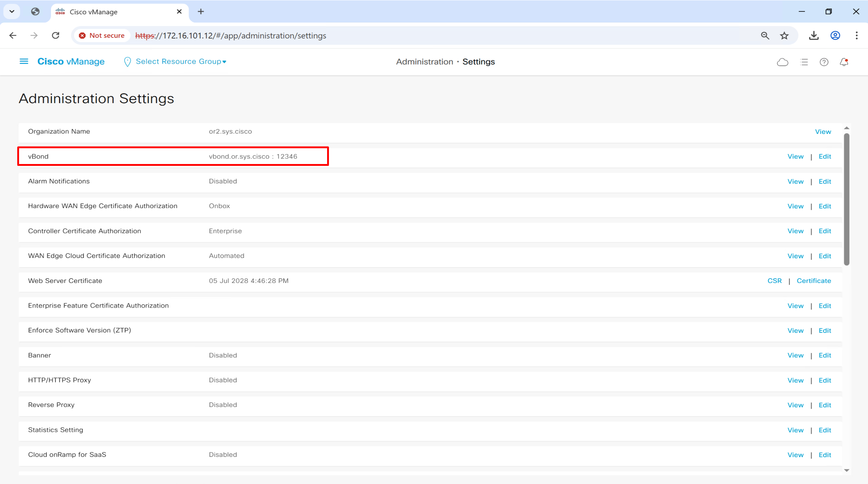Open the notifications bell icon
868x484 pixels.
(844, 62)
